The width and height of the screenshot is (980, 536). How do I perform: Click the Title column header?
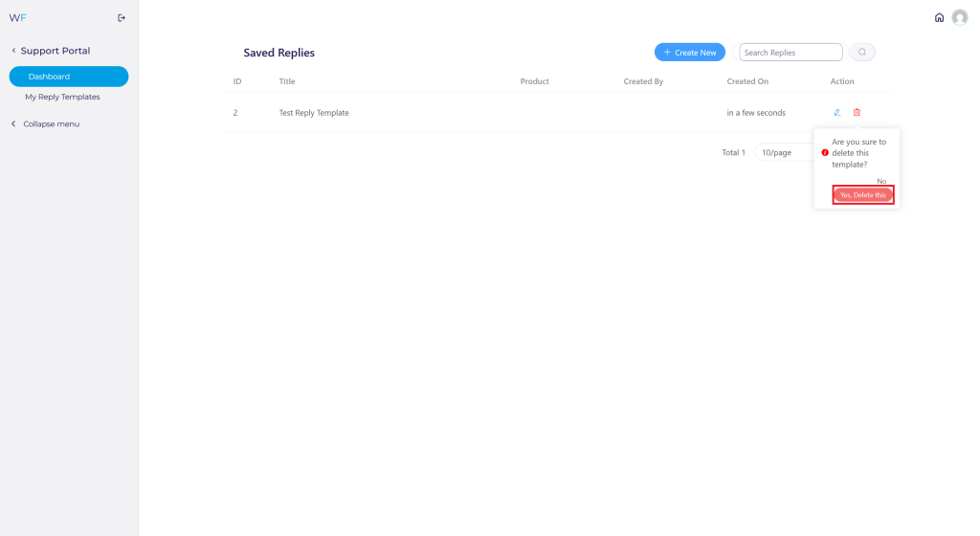point(287,81)
